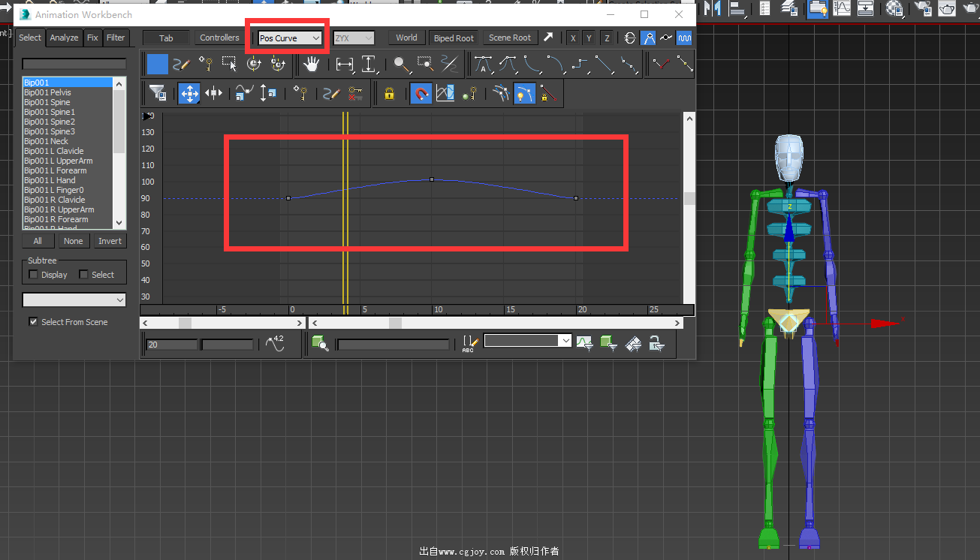Click the bone list vertical scrollbar
The height and width of the screenshot is (560, 980).
tap(119, 153)
